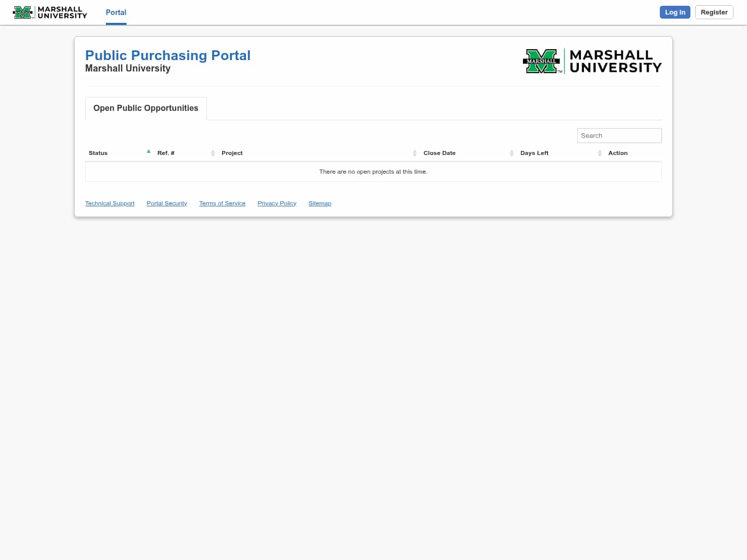Screen dimensions: 747x560
Task: Sort by Project column arrows
Action: 414,153
